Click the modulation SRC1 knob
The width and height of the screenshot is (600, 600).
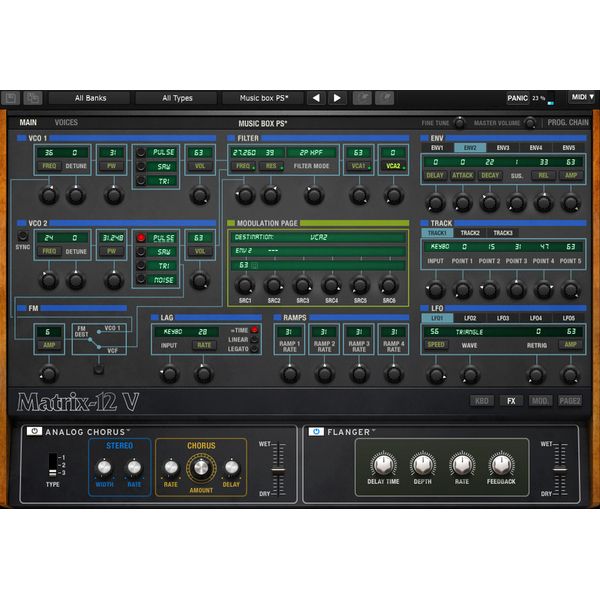(x=245, y=285)
